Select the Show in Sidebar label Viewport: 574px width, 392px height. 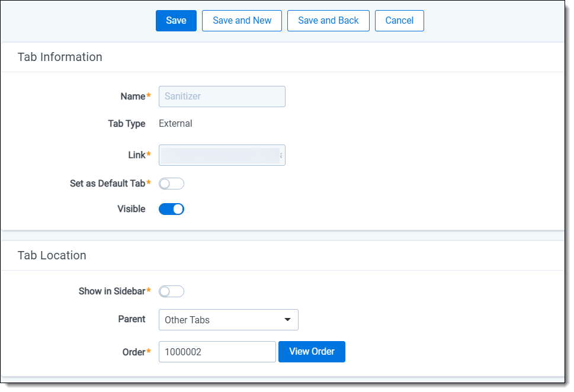point(112,291)
